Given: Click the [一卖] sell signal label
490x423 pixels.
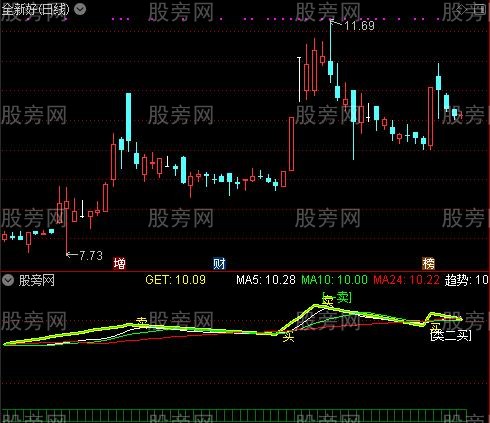Looking at the screenshot, I should (337, 298).
